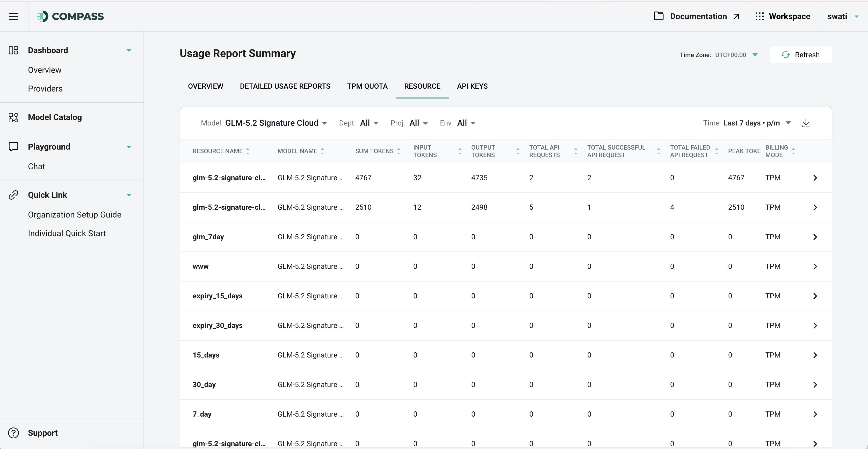This screenshot has height=449, width=868.
Task: Open the Workspace grid icon
Action: (759, 17)
